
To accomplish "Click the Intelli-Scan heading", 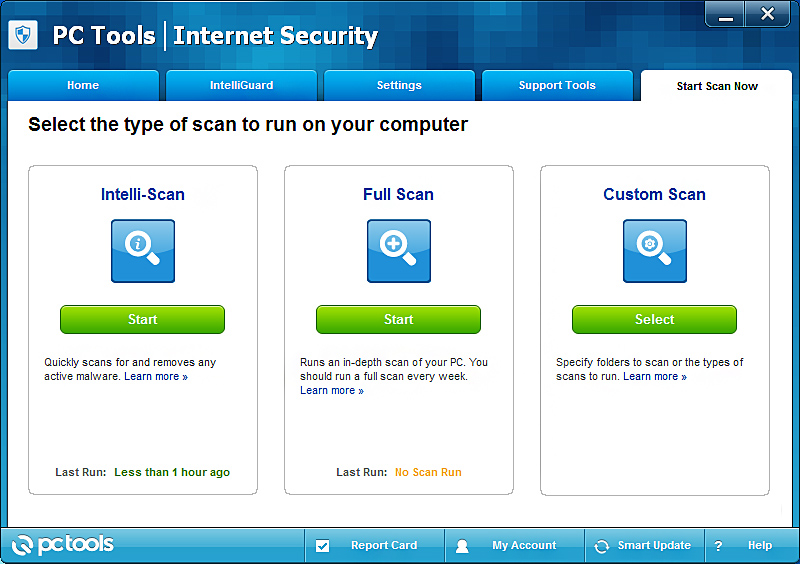I will (143, 194).
